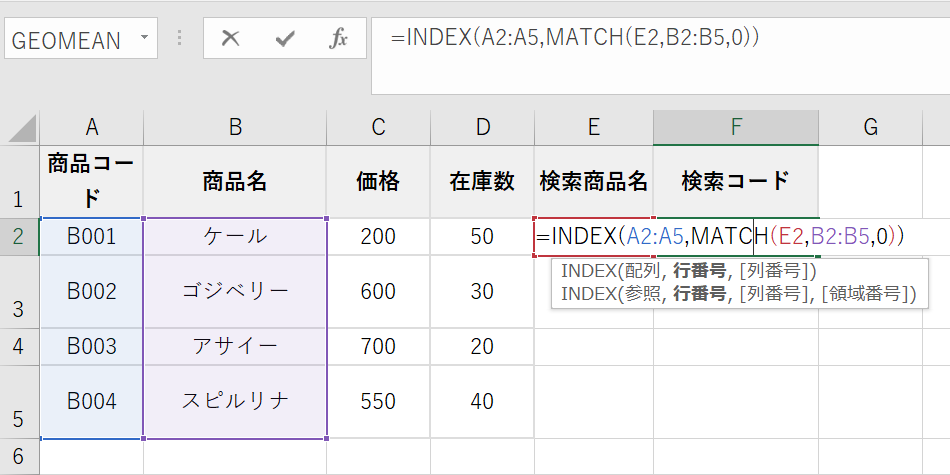The height and width of the screenshot is (475, 950).
Task: Select row 3 header
Action: pos(19,291)
